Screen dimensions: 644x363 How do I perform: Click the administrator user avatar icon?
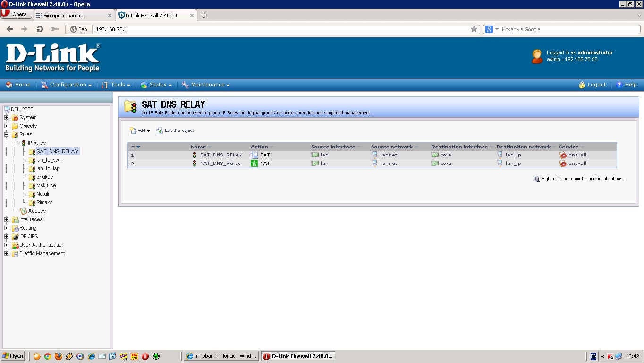tap(537, 56)
